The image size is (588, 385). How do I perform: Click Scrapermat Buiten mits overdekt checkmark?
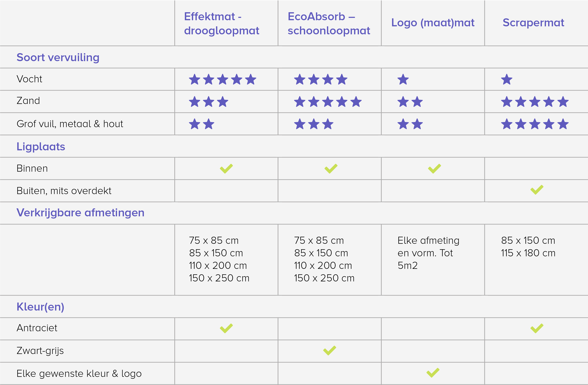coord(537,190)
